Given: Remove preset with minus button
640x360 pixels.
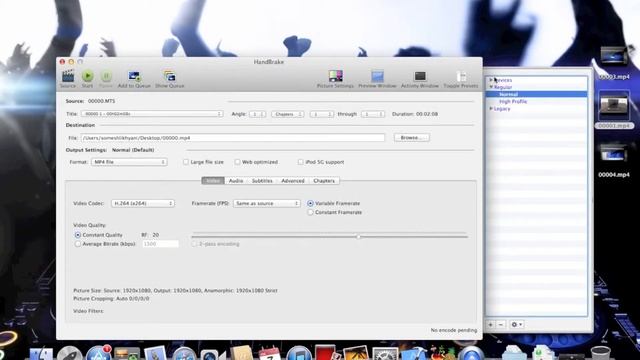Looking at the screenshot, I should click(x=501, y=324).
